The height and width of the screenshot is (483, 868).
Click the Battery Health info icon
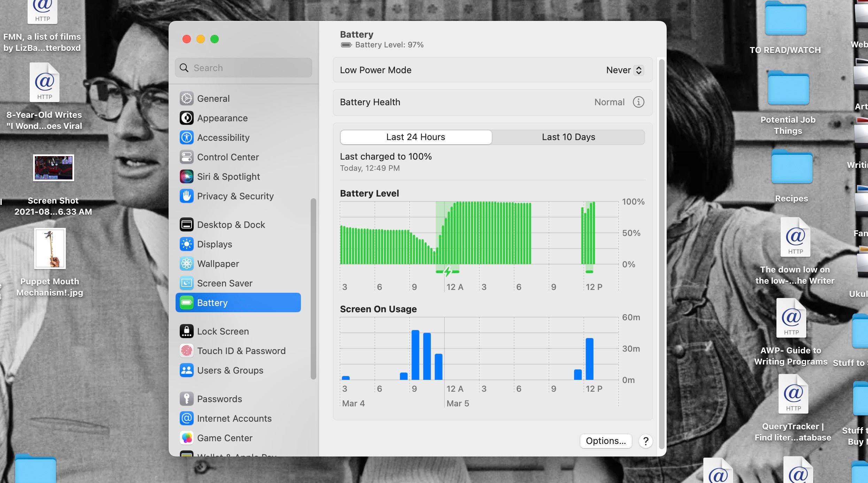638,102
